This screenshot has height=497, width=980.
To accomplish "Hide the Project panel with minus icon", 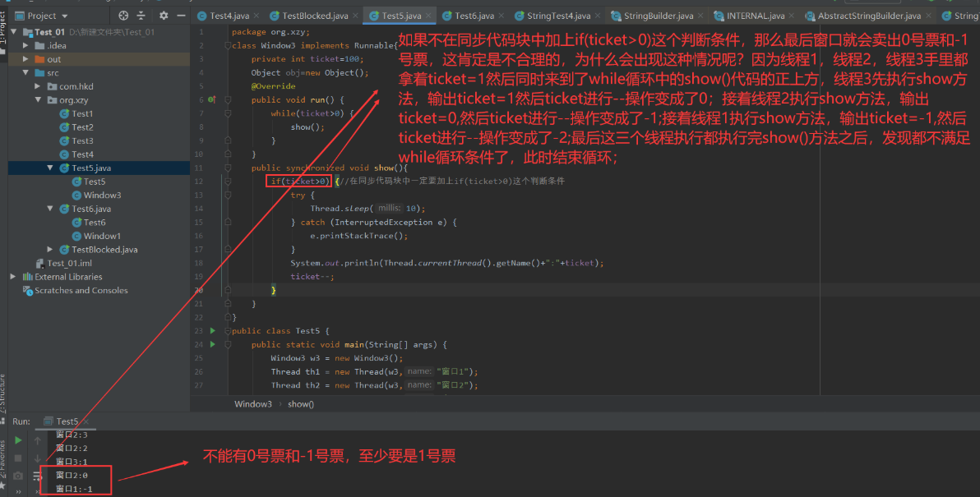I will (x=181, y=16).
